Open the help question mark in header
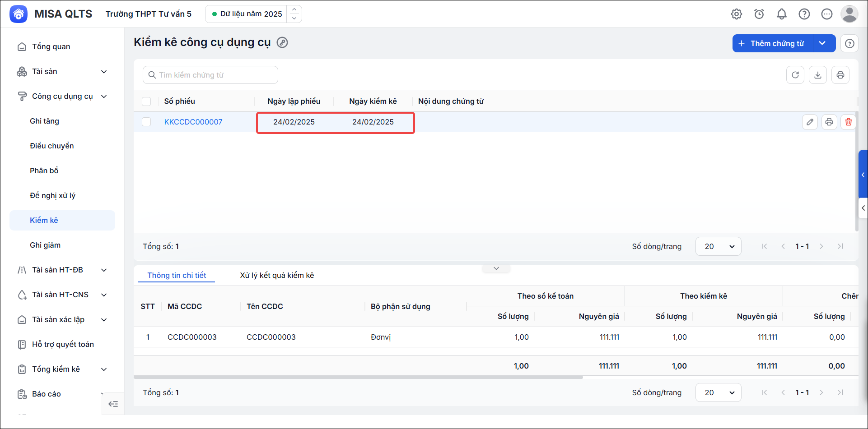The image size is (868, 429). tap(804, 14)
